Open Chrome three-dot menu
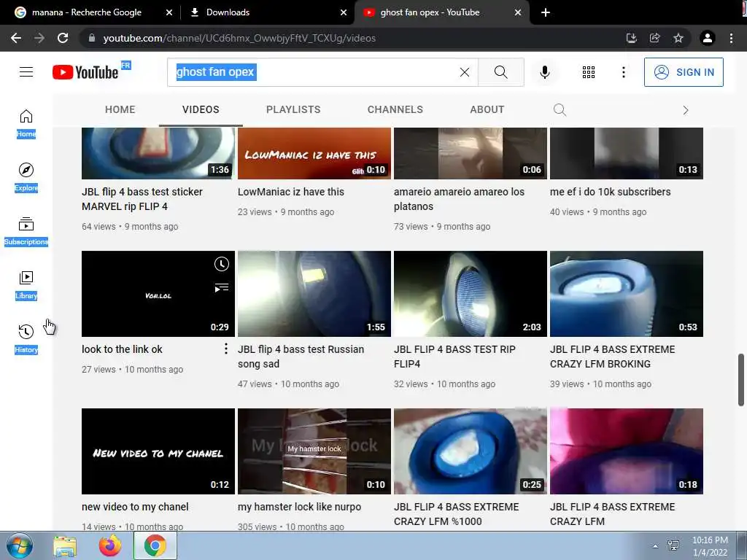The image size is (747, 560). 731,38
